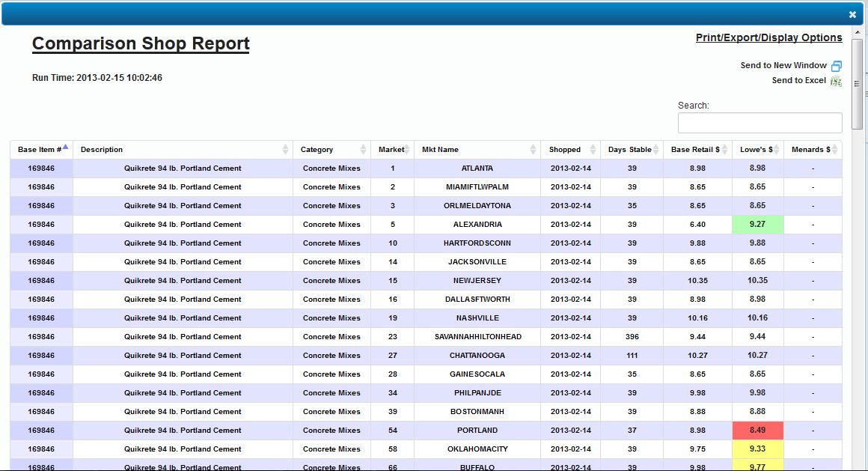
Task: Click Base Retail value 10.16
Action: coord(697,318)
